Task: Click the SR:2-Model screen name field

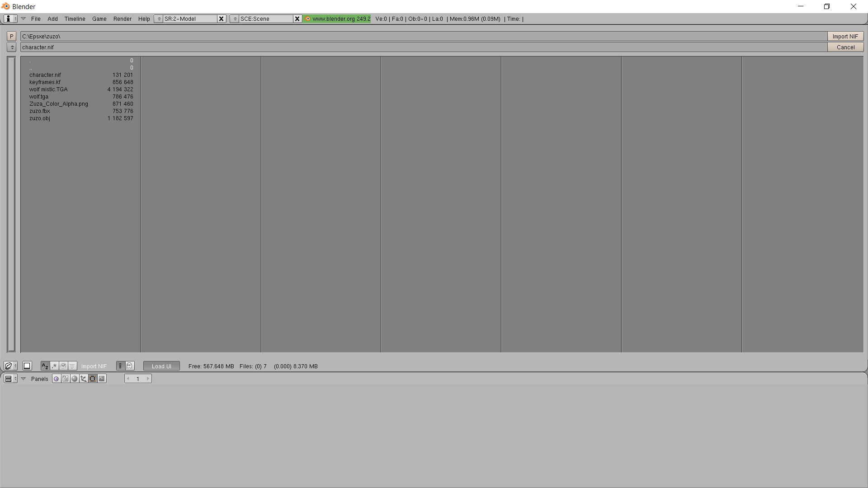Action: pos(190,19)
